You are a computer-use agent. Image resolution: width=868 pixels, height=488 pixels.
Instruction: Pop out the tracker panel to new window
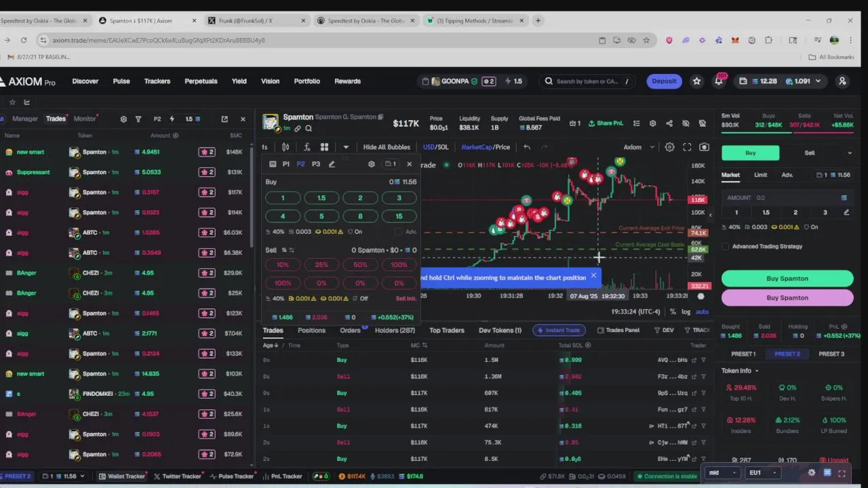[224, 119]
